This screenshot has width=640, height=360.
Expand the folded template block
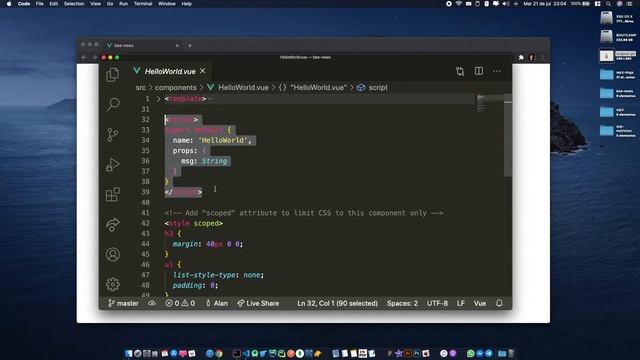[x=158, y=99]
